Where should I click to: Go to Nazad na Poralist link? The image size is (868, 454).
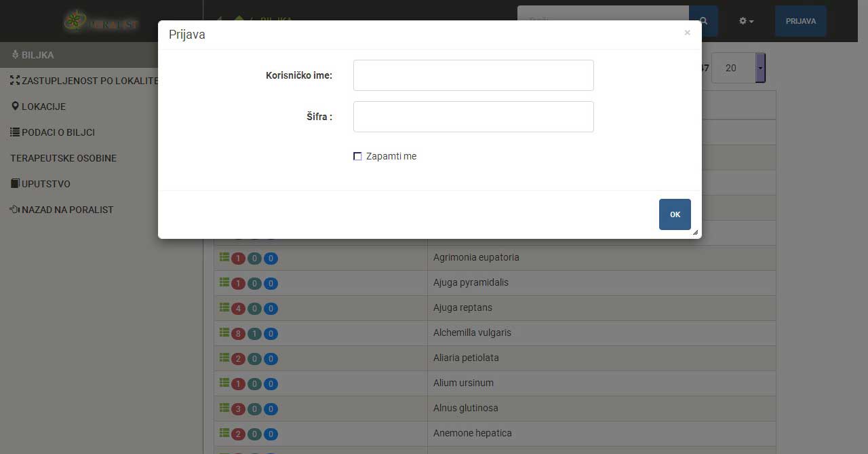[66, 210]
